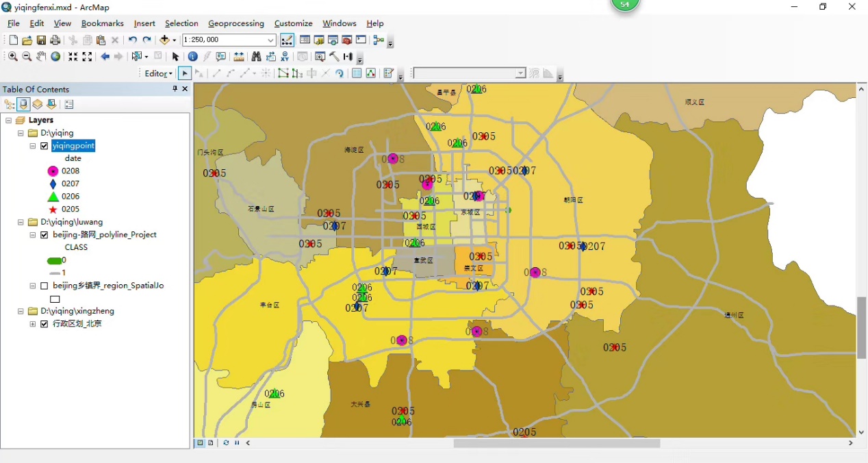The height and width of the screenshot is (463, 868).
Task: Activate the Pan hand tool
Action: tap(41, 57)
